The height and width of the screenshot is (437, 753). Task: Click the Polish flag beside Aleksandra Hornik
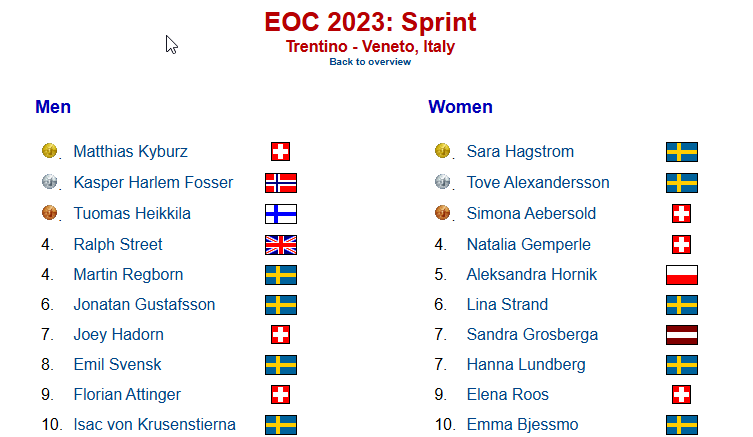coord(682,275)
